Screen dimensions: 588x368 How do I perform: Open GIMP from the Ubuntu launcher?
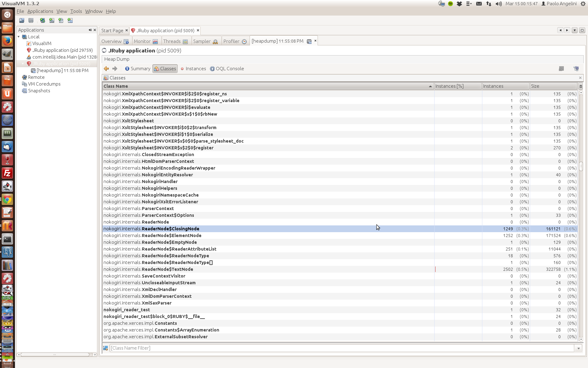7,54
